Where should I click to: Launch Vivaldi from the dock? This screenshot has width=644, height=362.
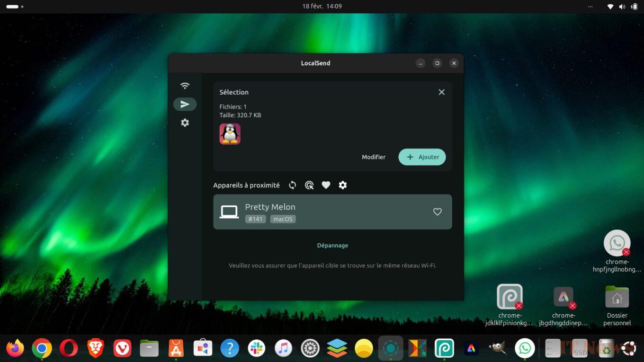tap(123, 349)
